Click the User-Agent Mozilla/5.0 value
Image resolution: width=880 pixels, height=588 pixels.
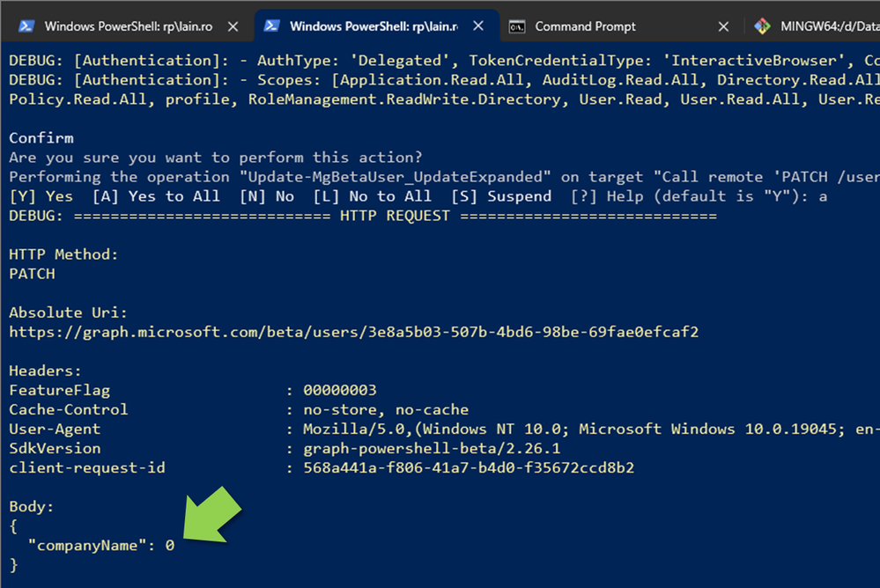click(592, 430)
